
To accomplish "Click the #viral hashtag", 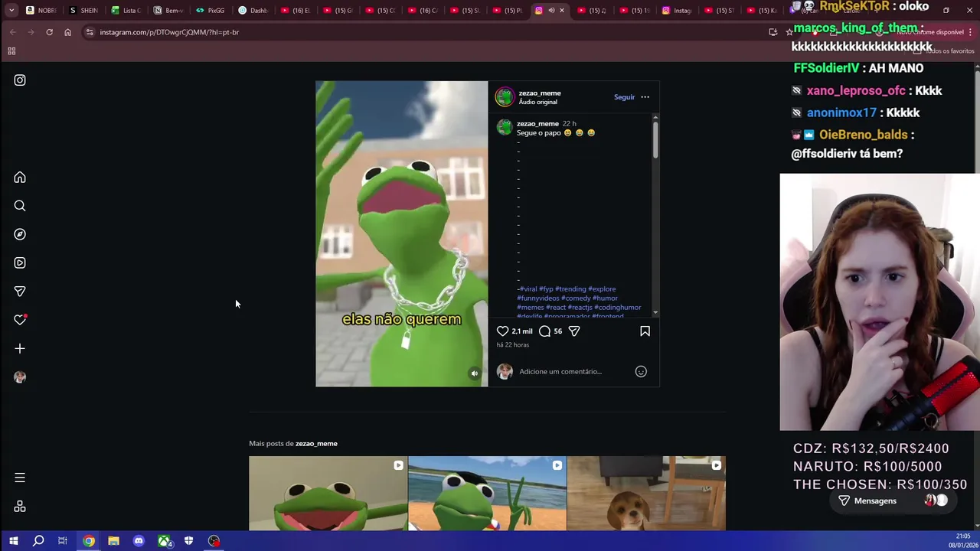I will pyautogui.click(x=528, y=289).
